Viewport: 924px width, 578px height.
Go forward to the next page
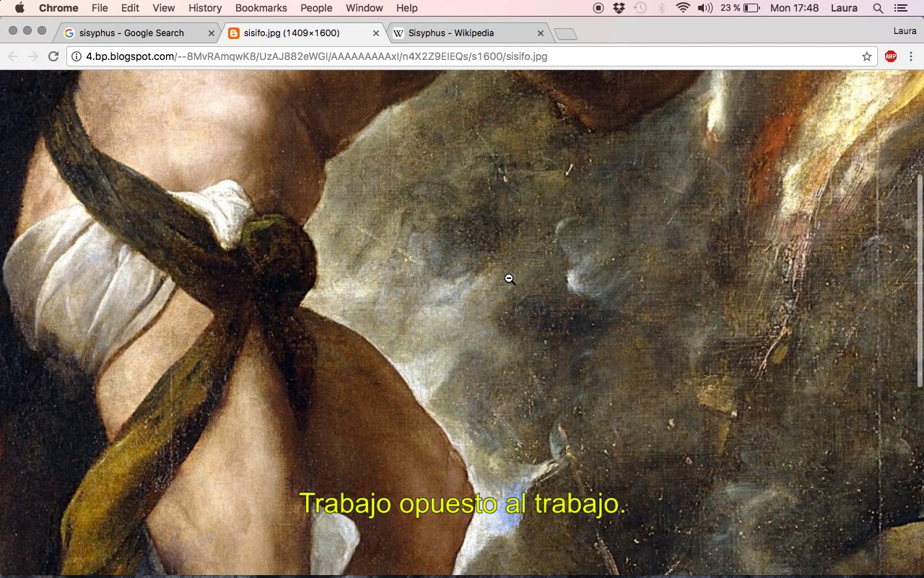pyautogui.click(x=33, y=56)
